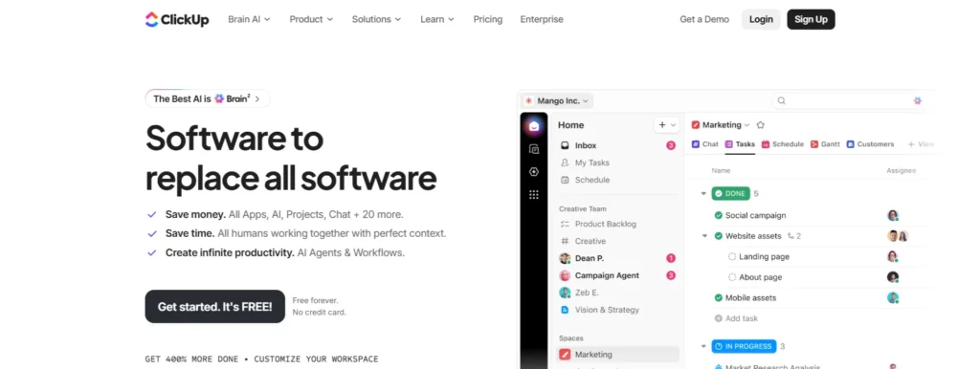Click the Creative hashtag icon

coord(565,241)
